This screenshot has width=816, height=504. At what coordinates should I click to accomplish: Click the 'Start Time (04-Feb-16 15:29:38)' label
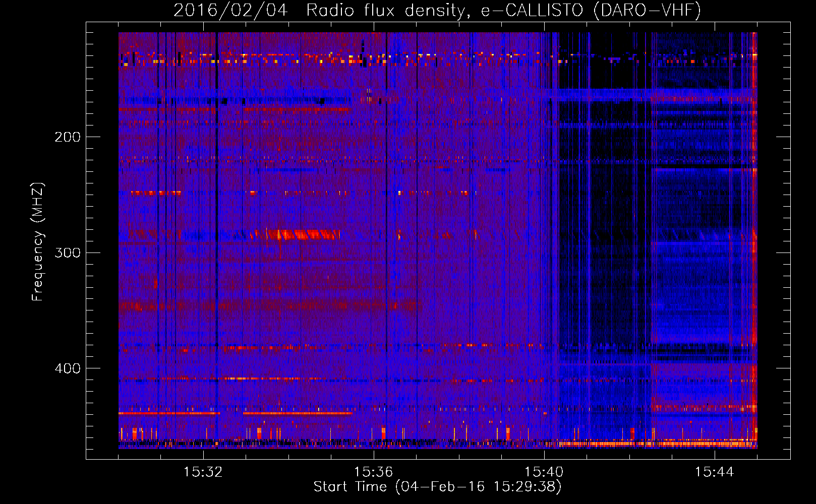(x=437, y=486)
